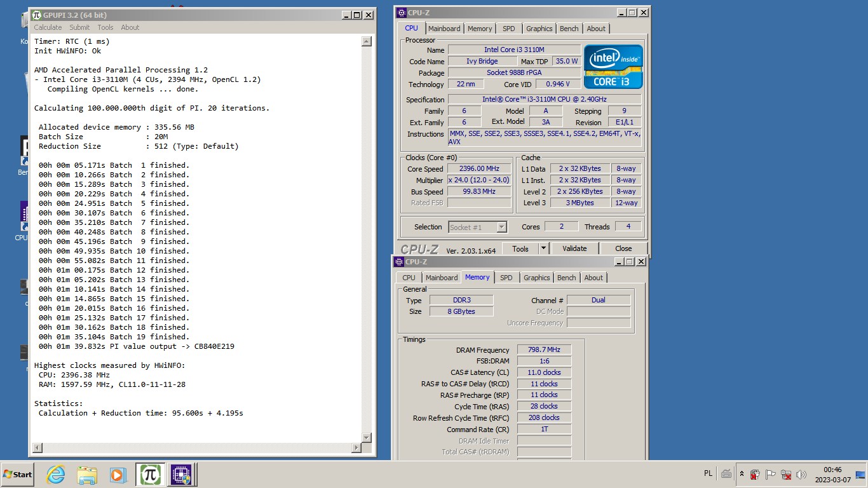Select Bench tab in bottom CPU-Z window
868x488 pixels.
click(567, 278)
